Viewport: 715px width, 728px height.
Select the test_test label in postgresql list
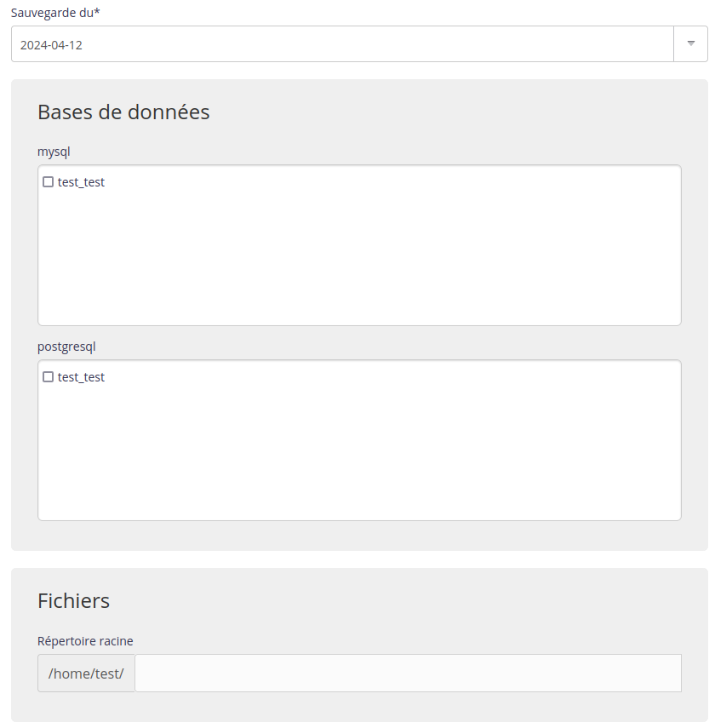click(x=81, y=376)
